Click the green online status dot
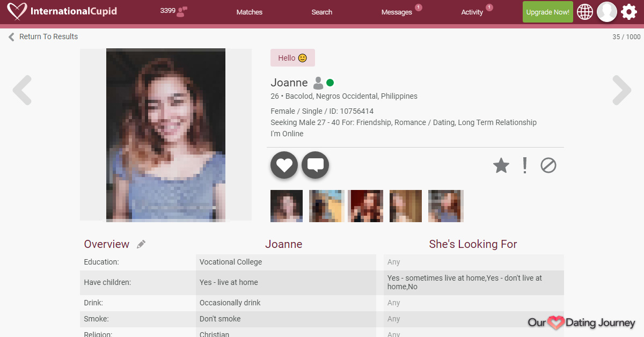 330,83
